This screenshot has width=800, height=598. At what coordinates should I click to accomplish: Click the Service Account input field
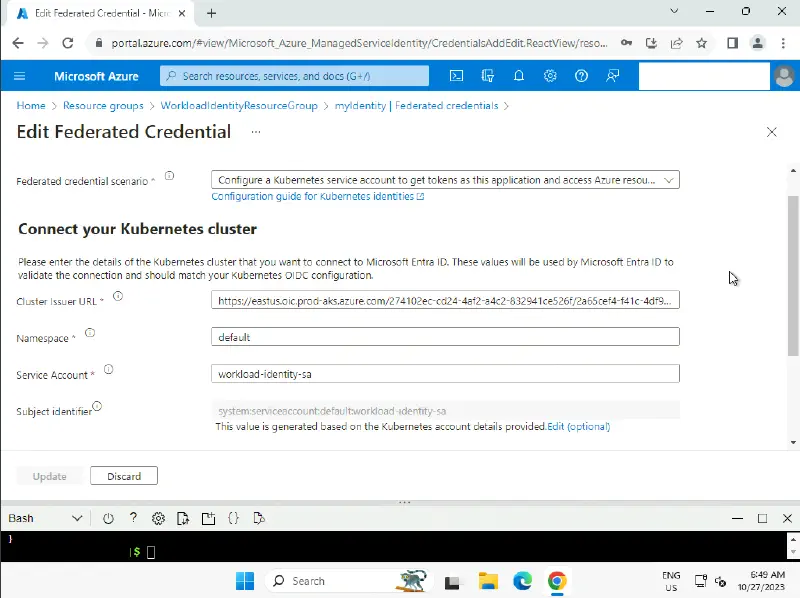445,374
